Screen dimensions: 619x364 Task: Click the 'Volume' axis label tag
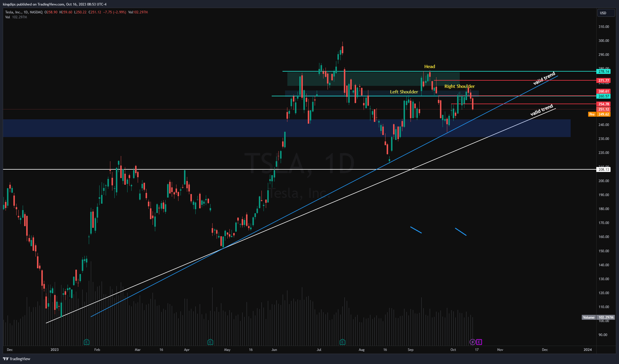click(x=588, y=317)
